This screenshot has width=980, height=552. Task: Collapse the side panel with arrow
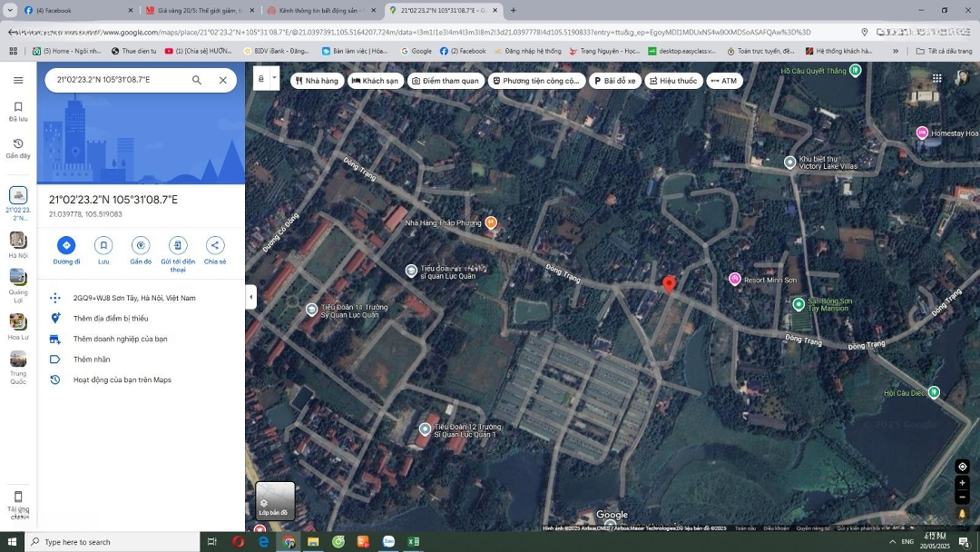pyautogui.click(x=250, y=296)
